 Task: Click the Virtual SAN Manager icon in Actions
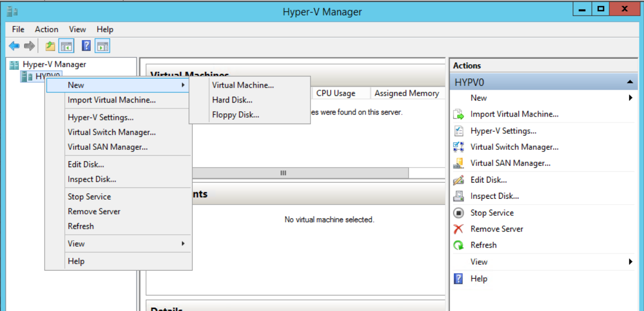pyautogui.click(x=458, y=163)
